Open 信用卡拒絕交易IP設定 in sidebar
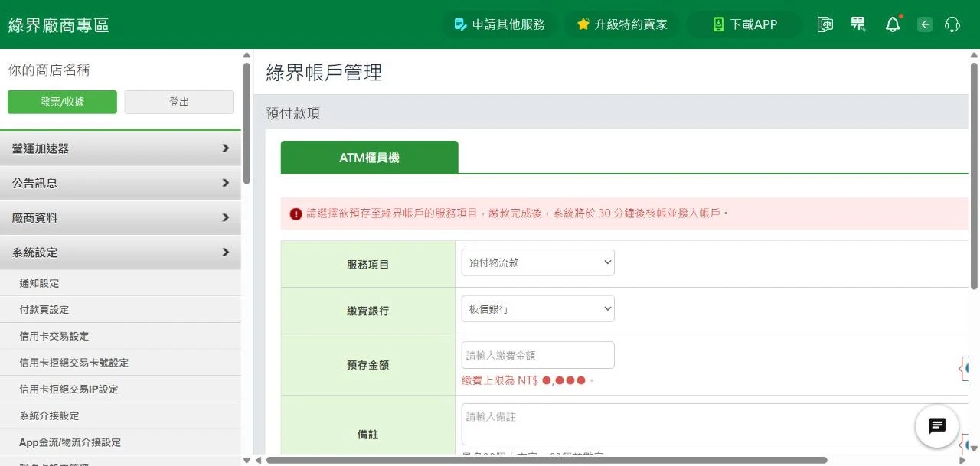Screen dimensions: 980x466 click(x=120, y=389)
